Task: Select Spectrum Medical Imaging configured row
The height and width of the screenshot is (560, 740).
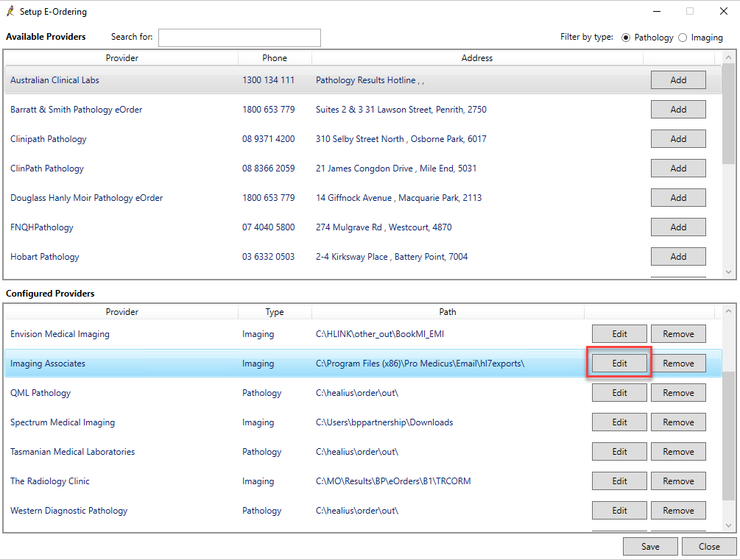Action: (364, 422)
